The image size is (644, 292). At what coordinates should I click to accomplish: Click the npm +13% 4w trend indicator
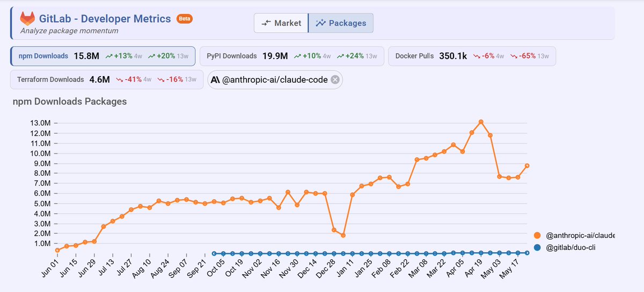(x=124, y=56)
